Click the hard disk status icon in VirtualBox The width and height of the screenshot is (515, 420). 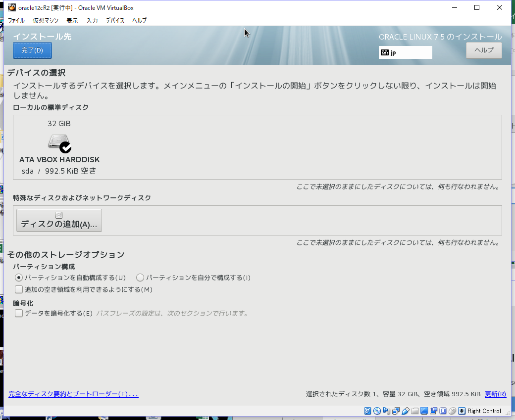click(367, 411)
